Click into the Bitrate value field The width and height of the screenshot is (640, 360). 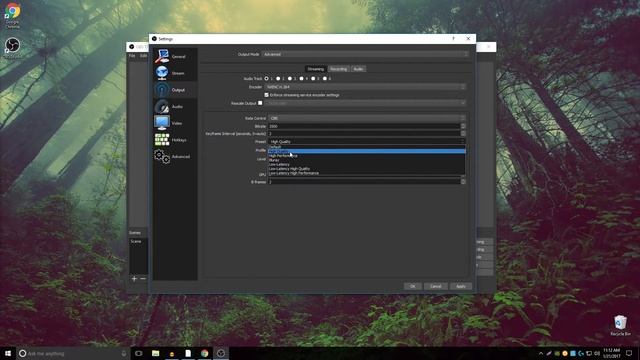tap(364, 126)
